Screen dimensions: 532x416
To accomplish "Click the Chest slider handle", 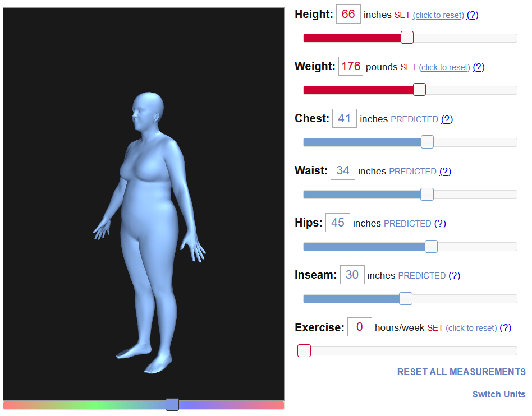I will (427, 142).
